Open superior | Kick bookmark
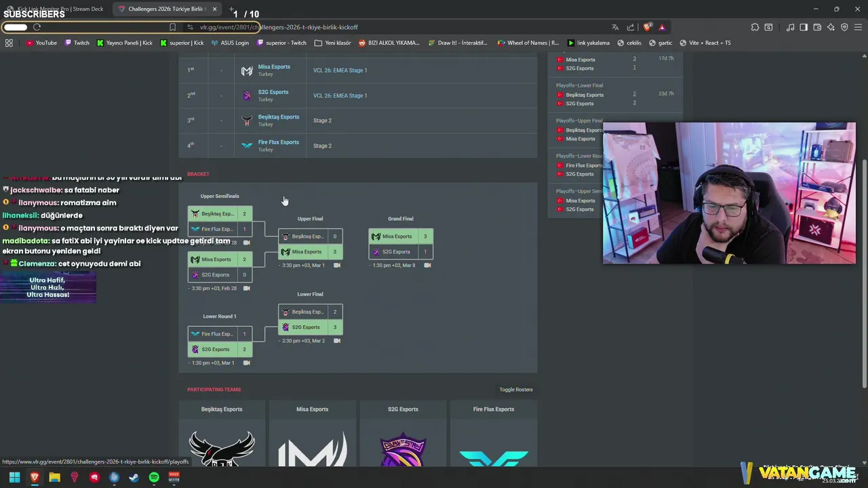This screenshot has width=868, height=488. pos(182,43)
